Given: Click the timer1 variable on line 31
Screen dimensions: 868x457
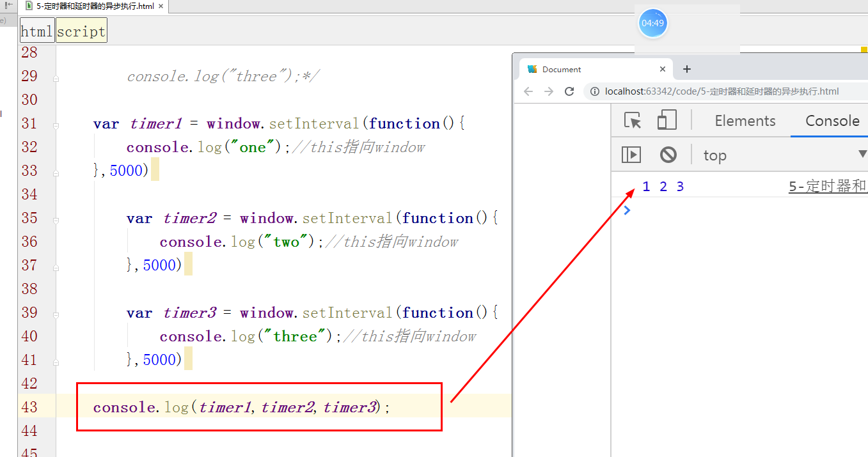Looking at the screenshot, I should pyautogui.click(x=157, y=123).
